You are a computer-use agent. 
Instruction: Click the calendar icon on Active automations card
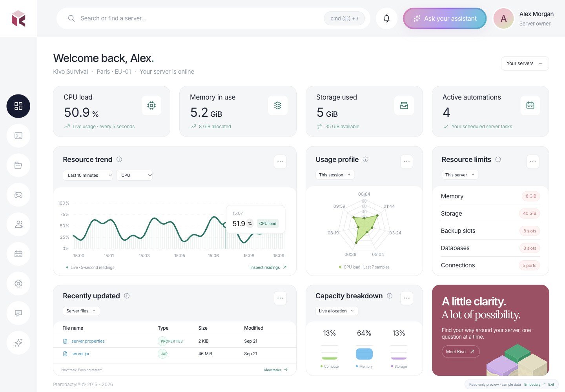pos(530,105)
